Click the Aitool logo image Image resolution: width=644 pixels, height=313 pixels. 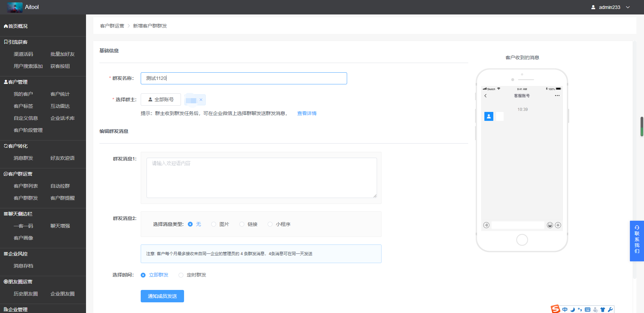[15, 7]
